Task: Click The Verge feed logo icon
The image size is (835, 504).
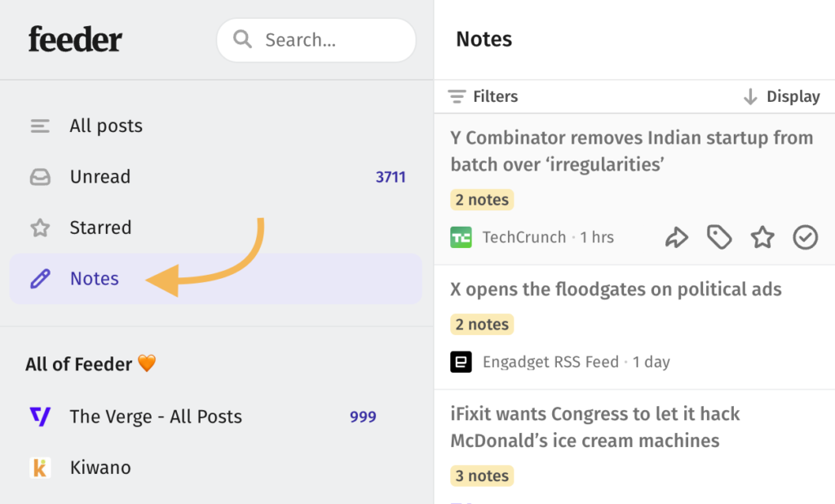Action: 40,416
